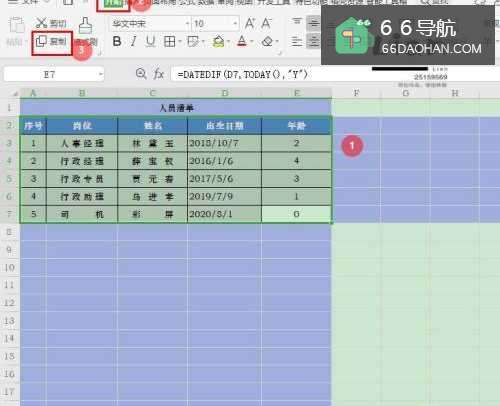
Task: Toggle Bold formatting
Action: pos(117,42)
